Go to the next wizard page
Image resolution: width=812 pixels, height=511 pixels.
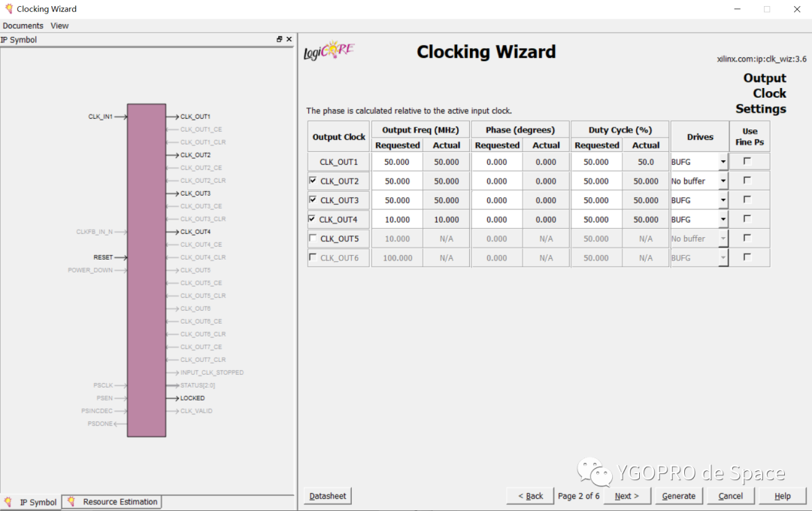tap(626, 496)
